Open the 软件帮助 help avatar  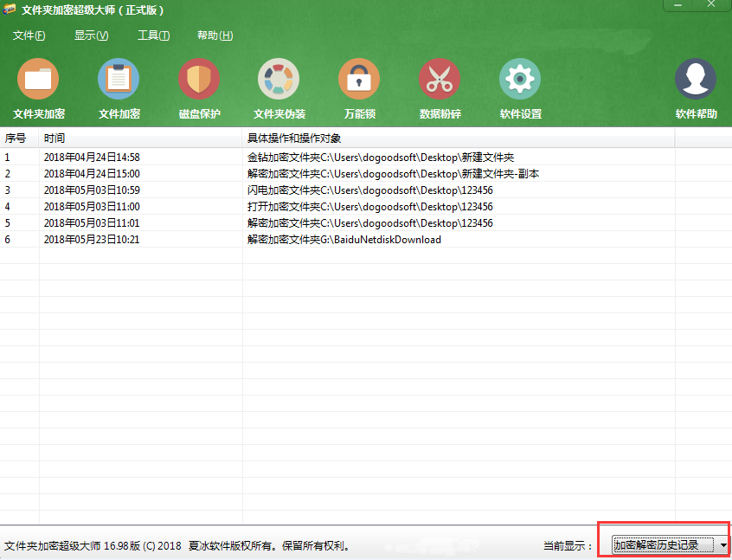(696, 88)
